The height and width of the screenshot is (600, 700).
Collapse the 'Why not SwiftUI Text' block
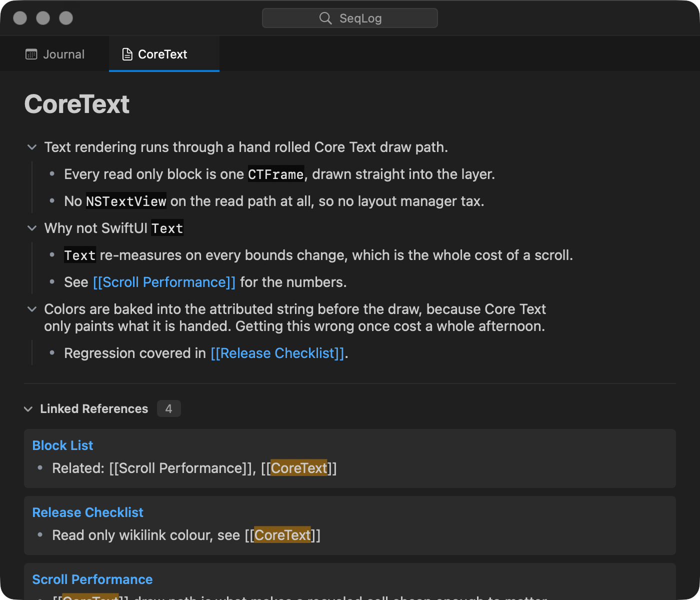(x=32, y=228)
